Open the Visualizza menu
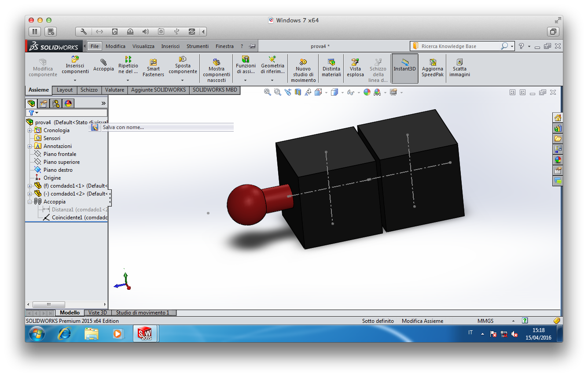Image resolution: width=588 pixels, height=377 pixels. (143, 46)
